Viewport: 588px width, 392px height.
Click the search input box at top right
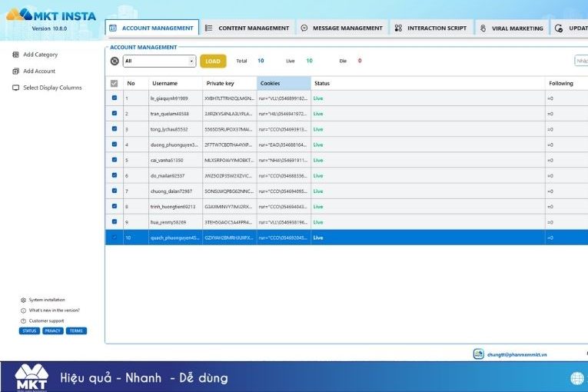(x=581, y=61)
